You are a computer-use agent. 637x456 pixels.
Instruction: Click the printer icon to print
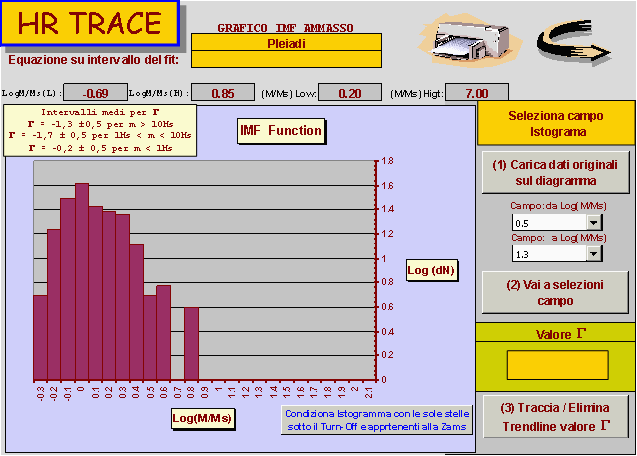click(470, 41)
